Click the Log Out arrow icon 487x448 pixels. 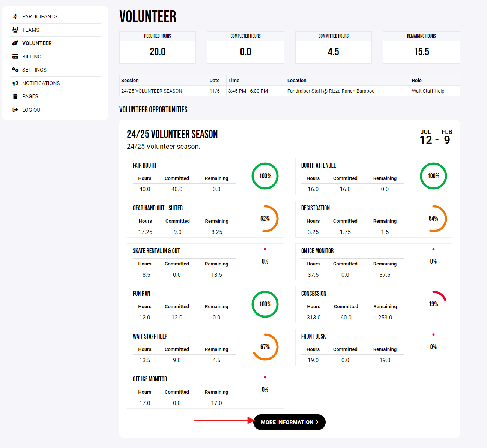(x=15, y=110)
